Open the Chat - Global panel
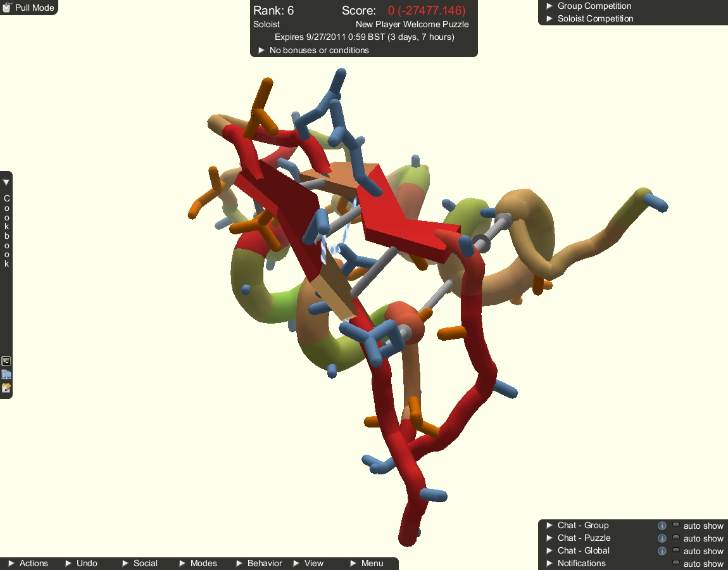Viewport: 728px width, 570px height. (x=583, y=550)
